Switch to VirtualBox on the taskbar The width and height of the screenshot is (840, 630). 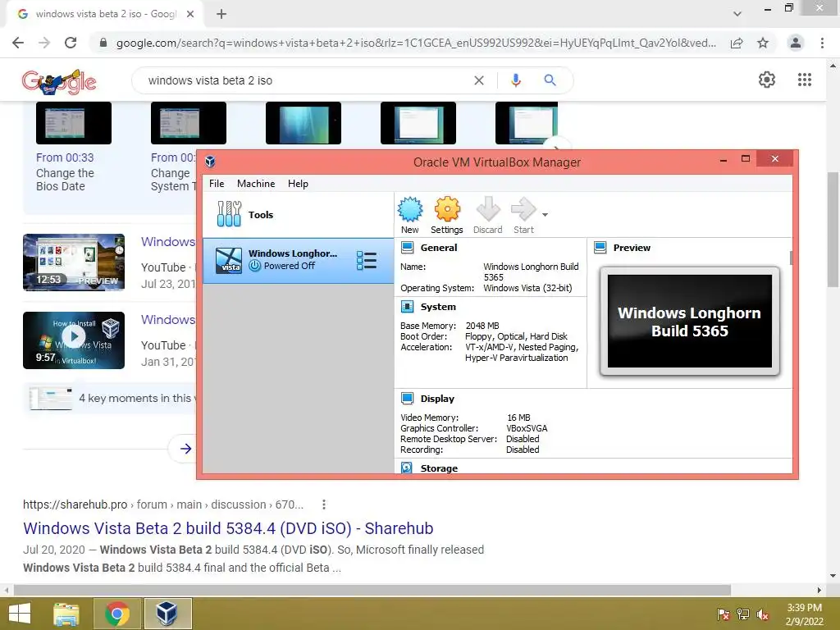pyautogui.click(x=167, y=614)
